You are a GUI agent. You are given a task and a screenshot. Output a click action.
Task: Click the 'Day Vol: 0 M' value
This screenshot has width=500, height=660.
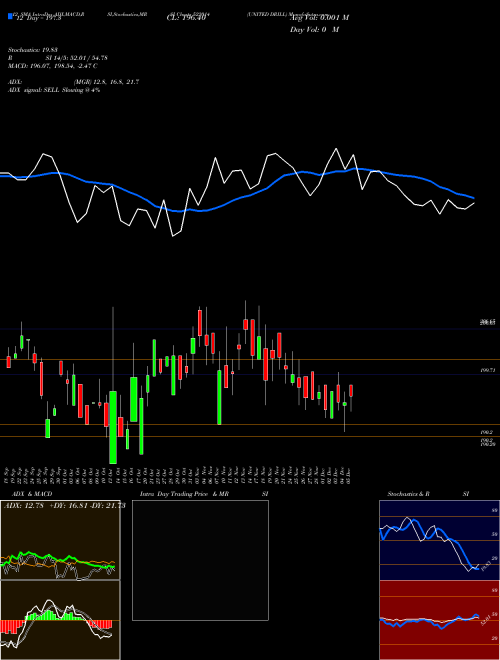(x=314, y=30)
